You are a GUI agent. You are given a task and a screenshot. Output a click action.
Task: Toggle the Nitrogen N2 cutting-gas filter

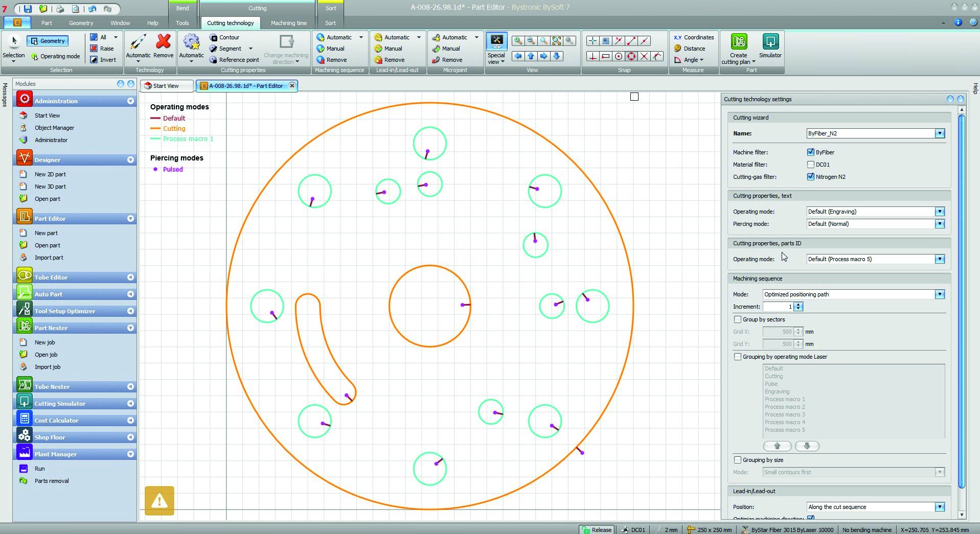(810, 177)
